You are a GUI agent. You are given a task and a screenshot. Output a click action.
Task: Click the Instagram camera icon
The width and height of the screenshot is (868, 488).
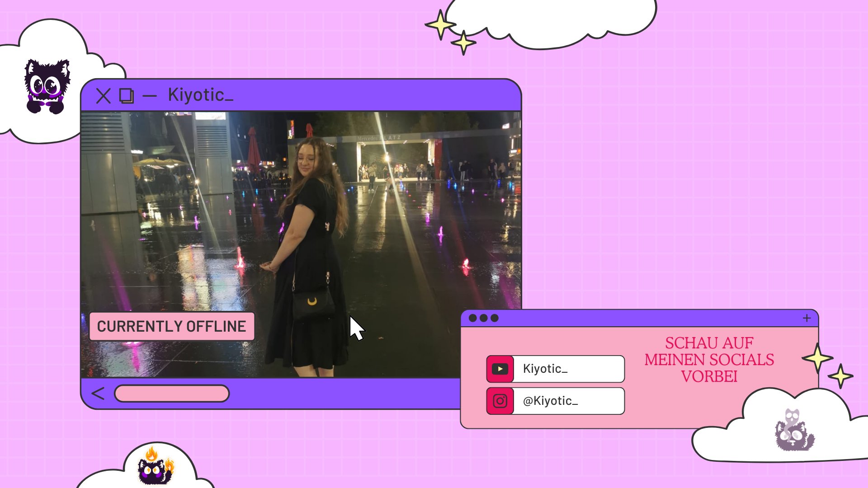click(x=500, y=401)
